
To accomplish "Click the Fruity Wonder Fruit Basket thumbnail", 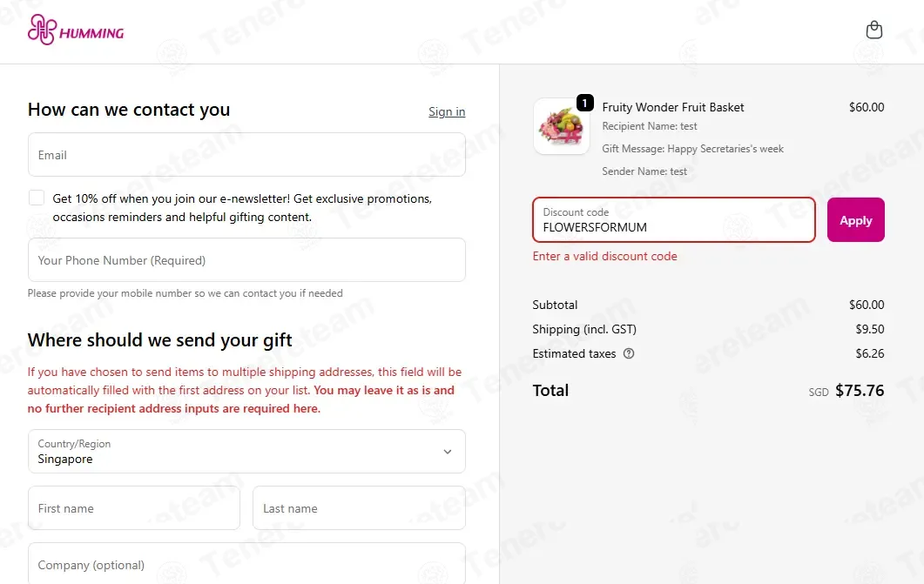I will point(562,126).
